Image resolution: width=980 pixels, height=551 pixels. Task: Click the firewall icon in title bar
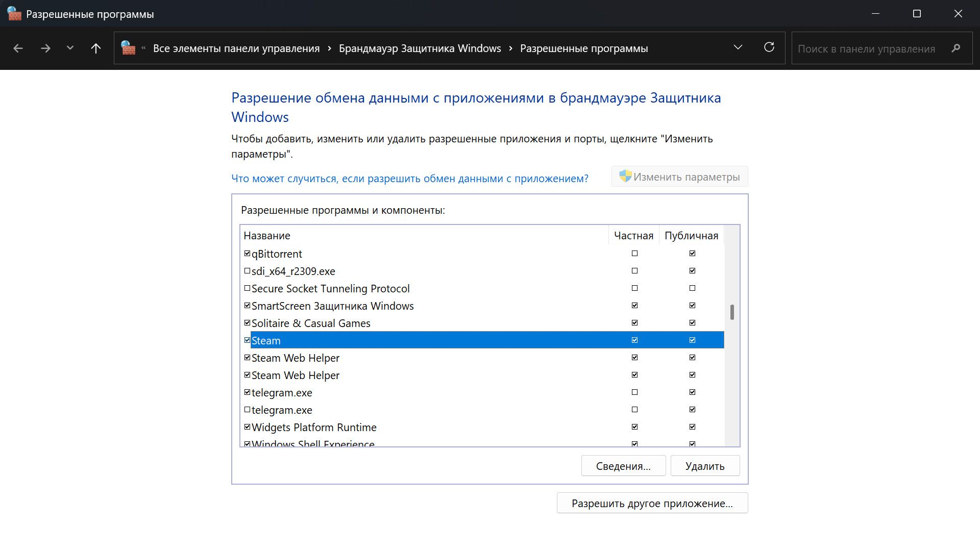point(14,14)
